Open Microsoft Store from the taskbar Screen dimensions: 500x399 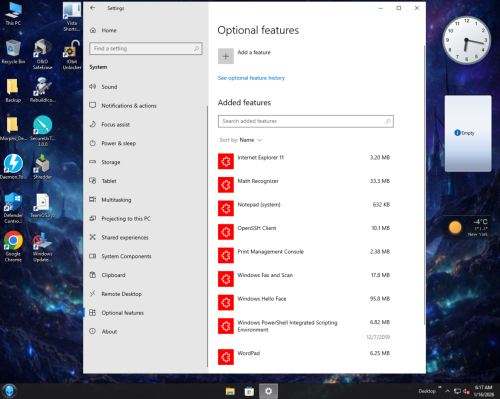tap(249, 391)
